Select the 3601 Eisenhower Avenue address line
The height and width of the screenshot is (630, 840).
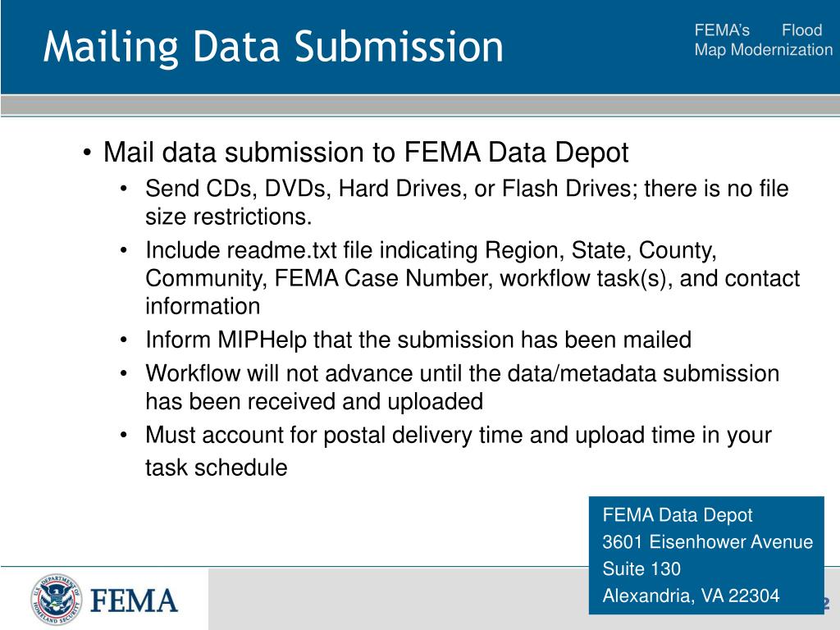(x=707, y=541)
